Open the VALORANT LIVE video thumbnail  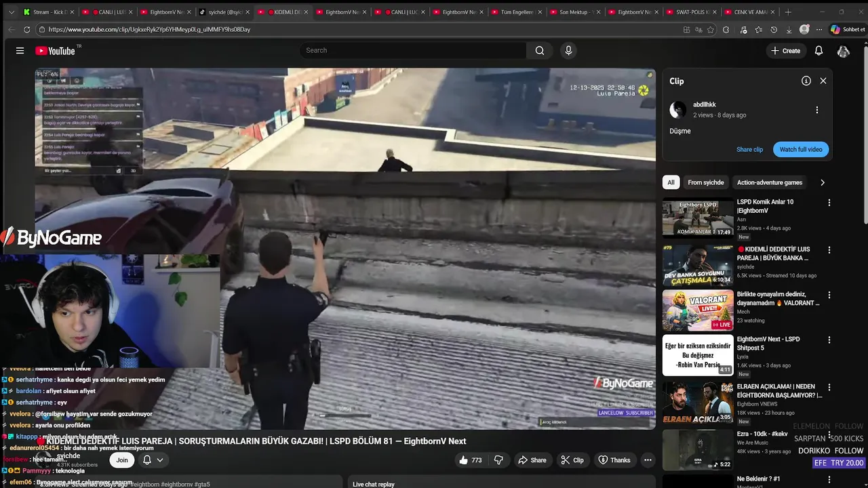(698, 310)
